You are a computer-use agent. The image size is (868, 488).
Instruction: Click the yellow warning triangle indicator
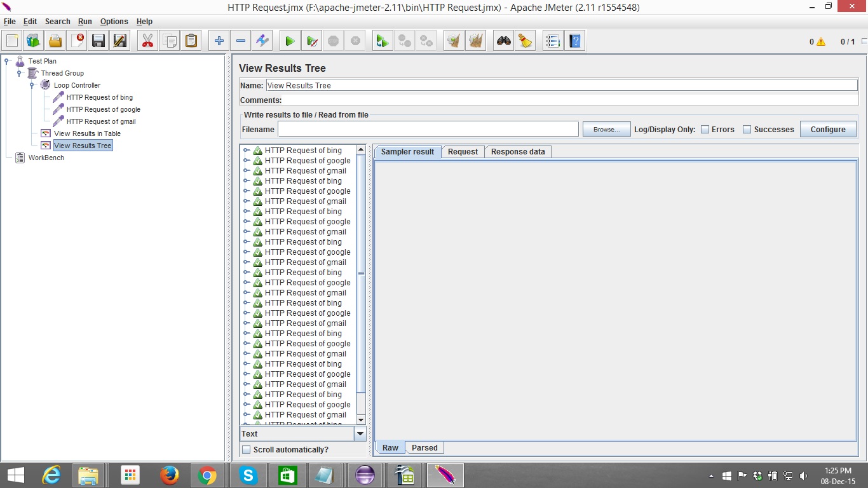point(821,42)
